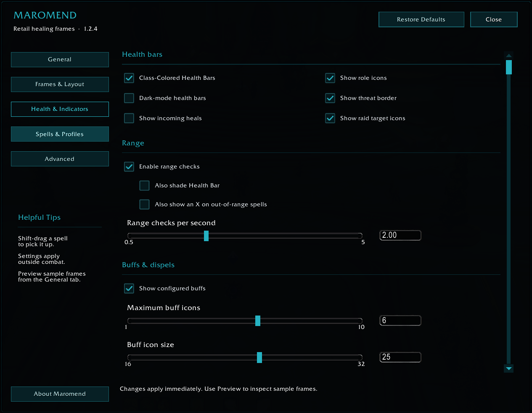The width and height of the screenshot is (532, 413).
Task: Click the buff icon size value field
Action: pyautogui.click(x=400, y=357)
